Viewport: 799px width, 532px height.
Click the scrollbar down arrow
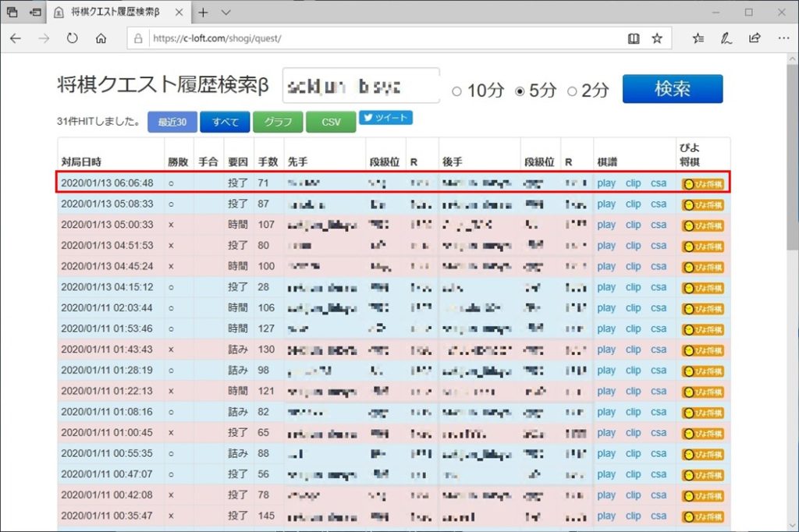[793, 526]
